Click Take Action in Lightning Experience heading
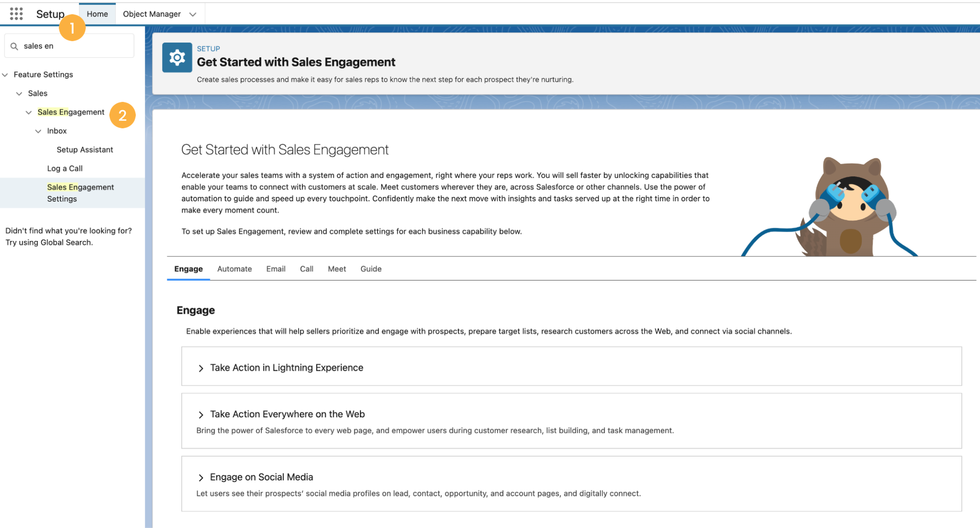This screenshot has height=528, width=980. coord(287,368)
